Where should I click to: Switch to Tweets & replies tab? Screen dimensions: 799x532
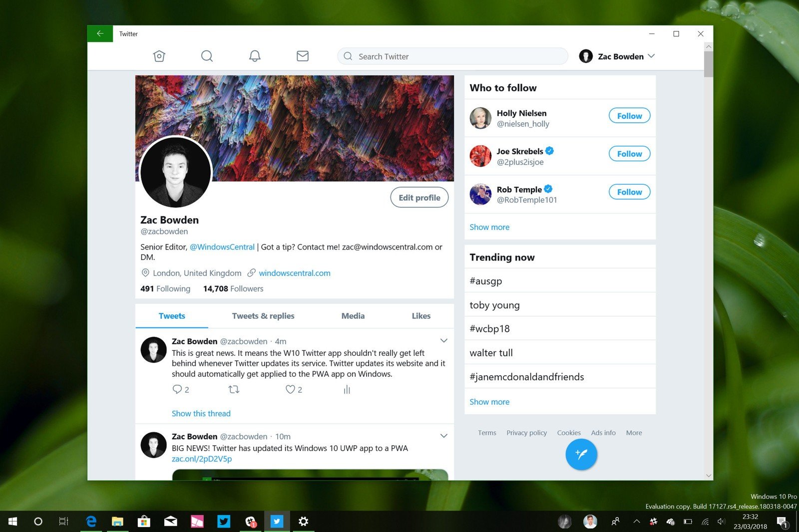[263, 316]
